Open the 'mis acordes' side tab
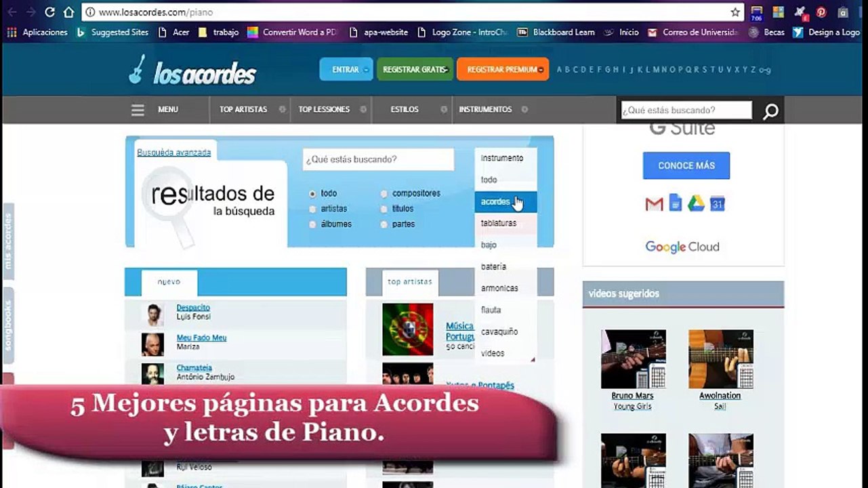This screenshot has width=868, height=488. [8, 242]
